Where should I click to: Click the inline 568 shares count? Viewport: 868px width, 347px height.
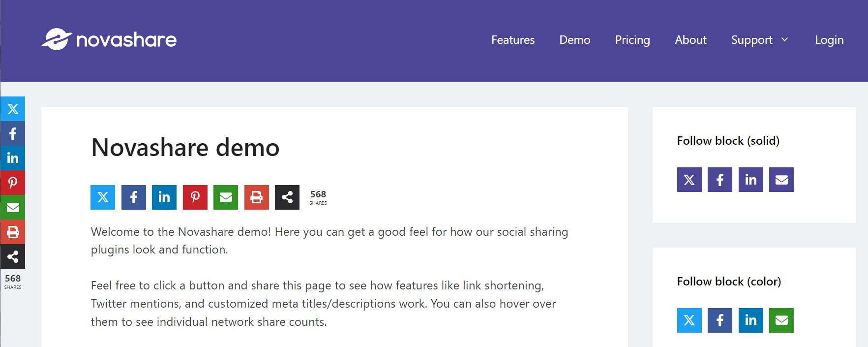coord(318,197)
